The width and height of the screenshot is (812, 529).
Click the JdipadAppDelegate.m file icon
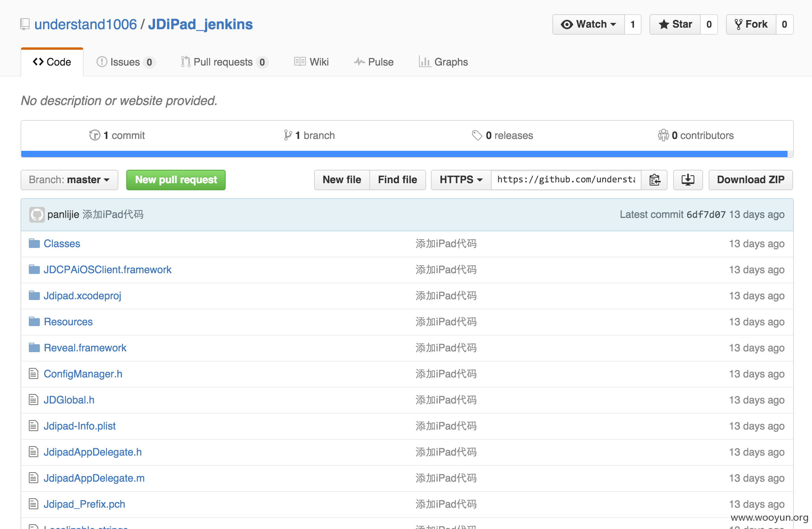tap(34, 478)
